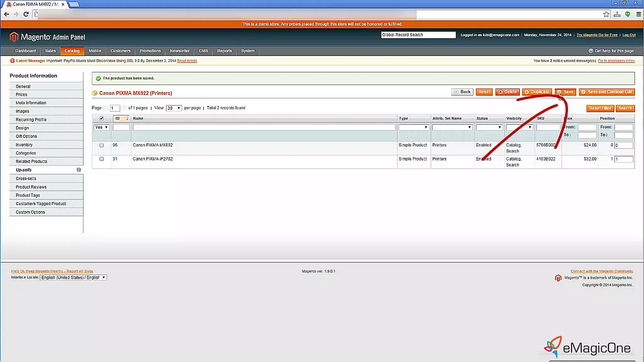The width and height of the screenshot is (644, 362).
Task: Click the browser back arrow
Action: pos(6,14)
